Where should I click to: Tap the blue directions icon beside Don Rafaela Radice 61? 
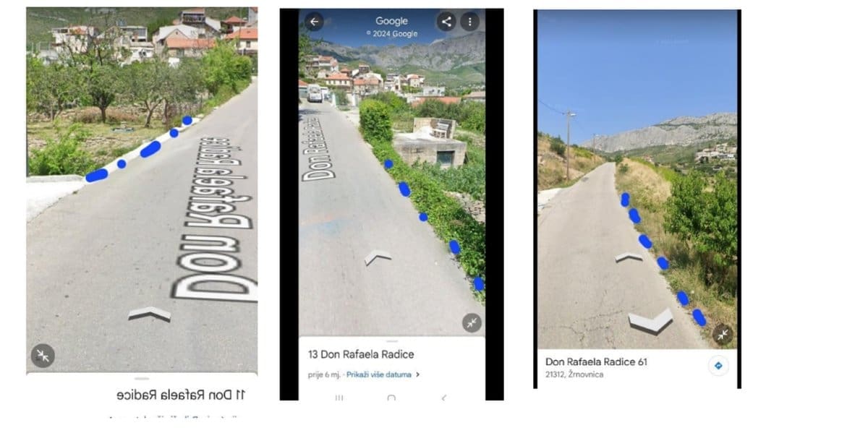pyautogui.click(x=718, y=366)
